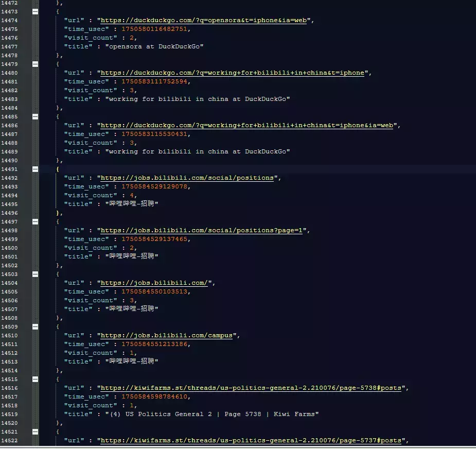Click the title "opensora at DuckDuckGo"
Viewport: 476px width, 449px height.
pos(154,47)
